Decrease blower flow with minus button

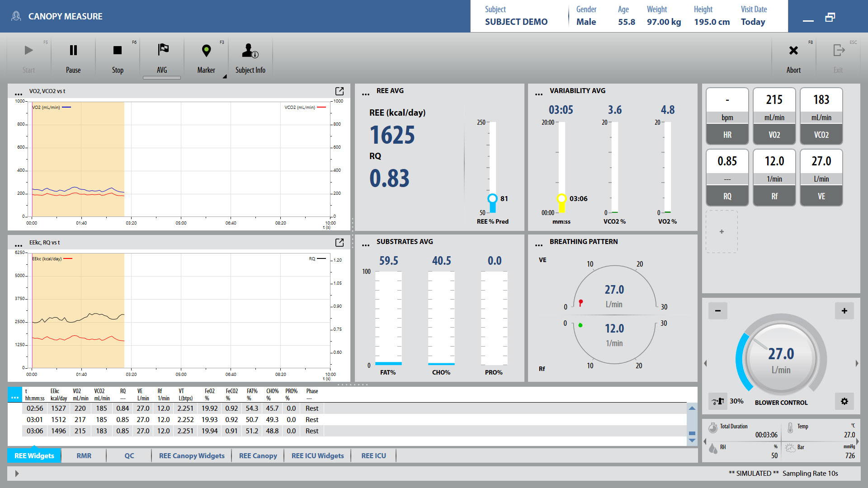pyautogui.click(x=717, y=311)
